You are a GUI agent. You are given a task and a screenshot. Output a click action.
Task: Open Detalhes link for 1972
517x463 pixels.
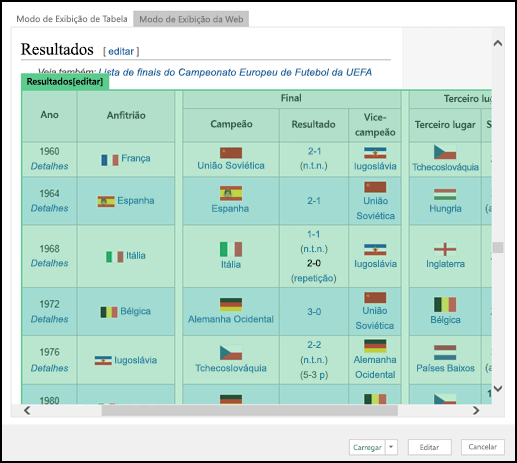[49, 319]
